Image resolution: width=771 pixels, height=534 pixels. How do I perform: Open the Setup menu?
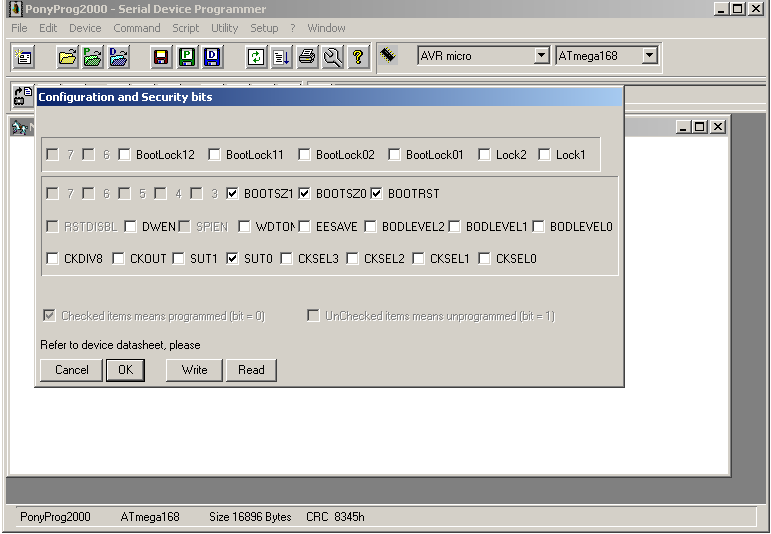tap(264, 28)
